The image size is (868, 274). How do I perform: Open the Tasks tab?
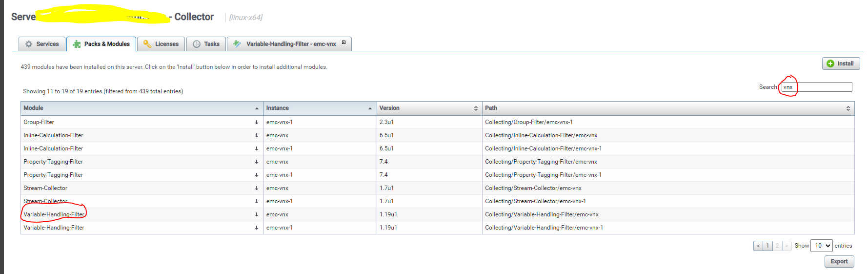click(x=206, y=44)
